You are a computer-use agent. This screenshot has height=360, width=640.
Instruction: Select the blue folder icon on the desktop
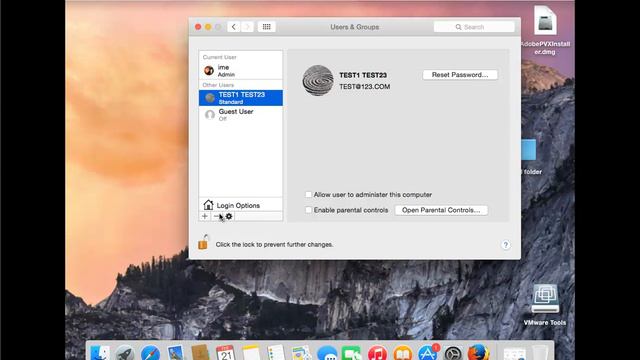(x=529, y=150)
